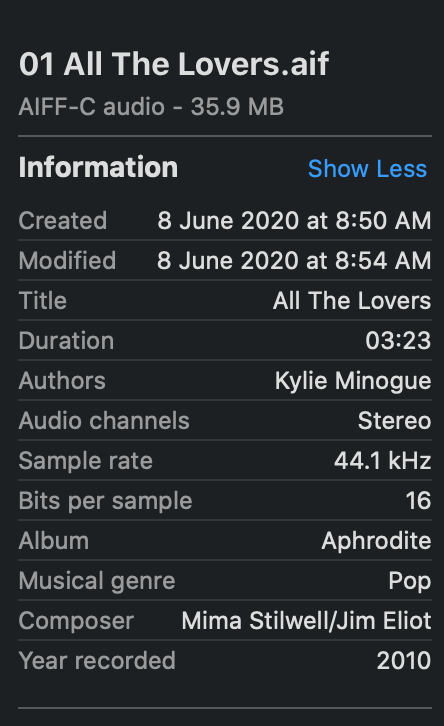This screenshot has width=444, height=726.
Task: Click the Composer row label
Action: (x=76, y=621)
